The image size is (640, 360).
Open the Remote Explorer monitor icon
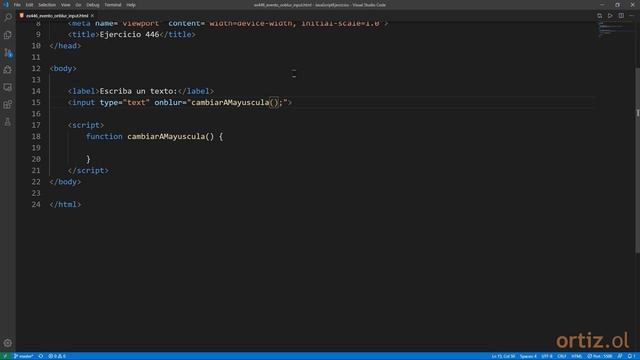click(8, 87)
